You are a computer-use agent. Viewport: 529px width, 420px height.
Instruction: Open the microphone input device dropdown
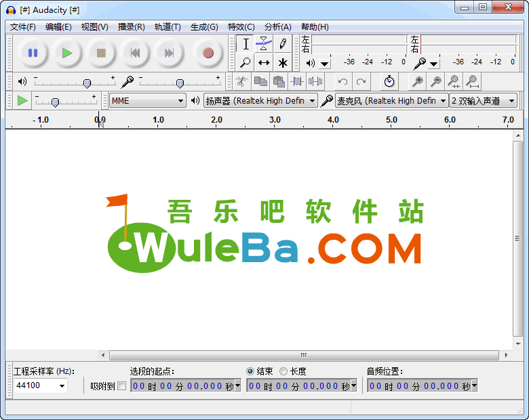392,100
